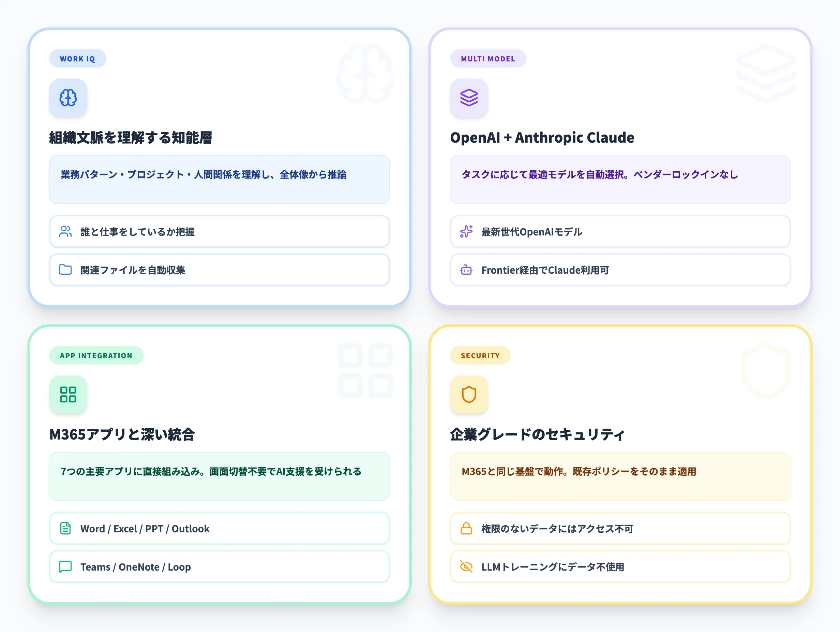
Task: Click the SECURITY badge
Action: [480, 355]
